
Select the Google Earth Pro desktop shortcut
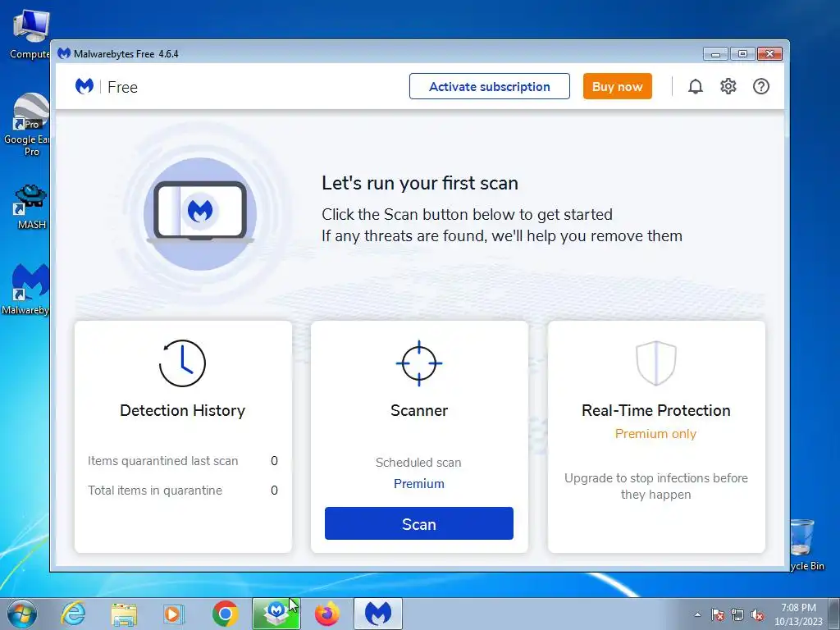pyautogui.click(x=30, y=125)
